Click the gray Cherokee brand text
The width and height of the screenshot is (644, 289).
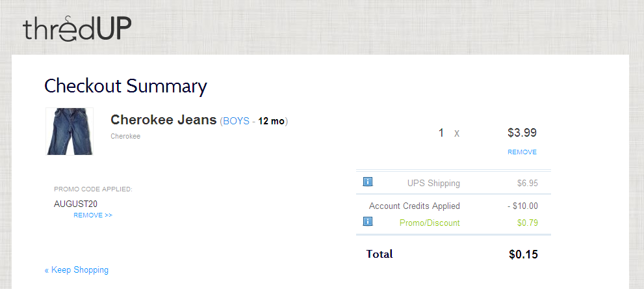point(125,137)
